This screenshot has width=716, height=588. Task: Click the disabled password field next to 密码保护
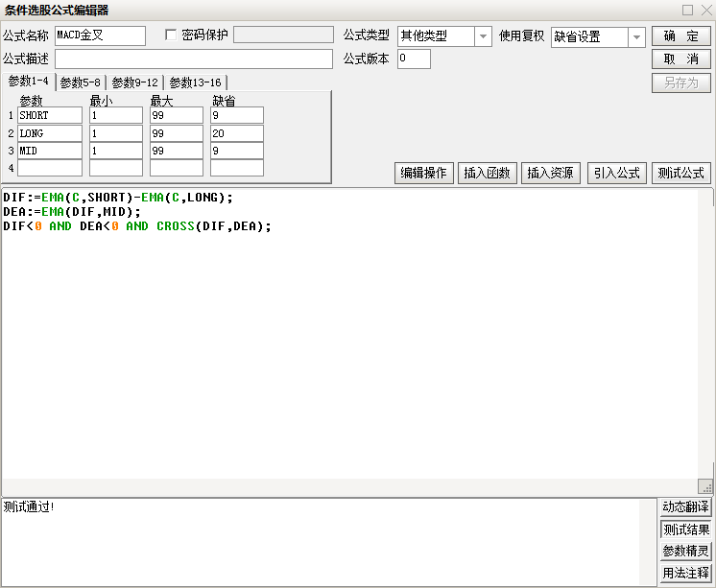[x=283, y=35]
